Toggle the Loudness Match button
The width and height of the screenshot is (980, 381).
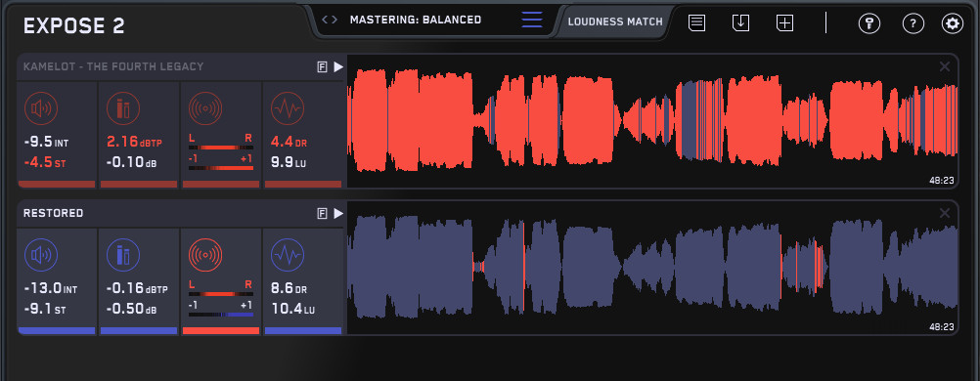tap(615, 21)
